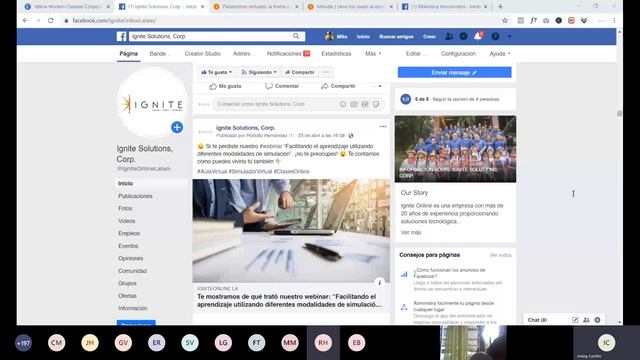The width and height of the screenshot is (640, 360).
Task: Click the info icon on the post image
Action: pos(380,282)
